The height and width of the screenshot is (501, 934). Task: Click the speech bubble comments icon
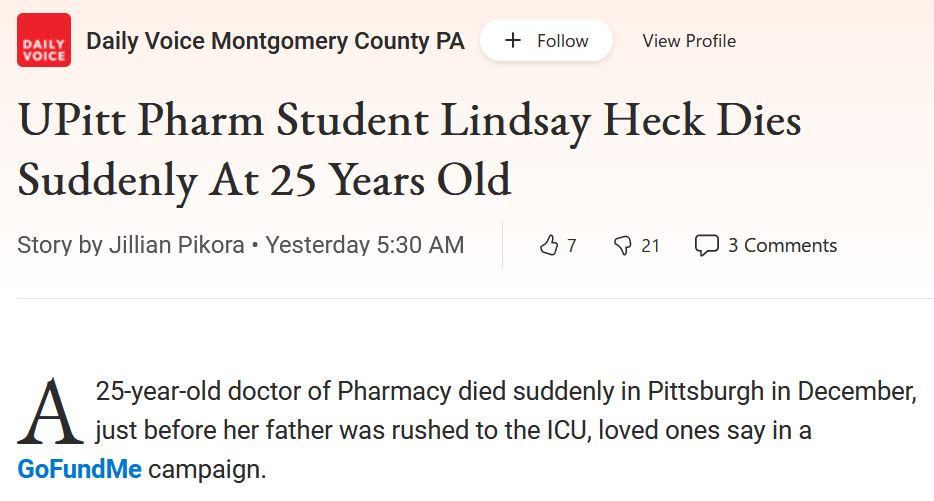point(706,245)
